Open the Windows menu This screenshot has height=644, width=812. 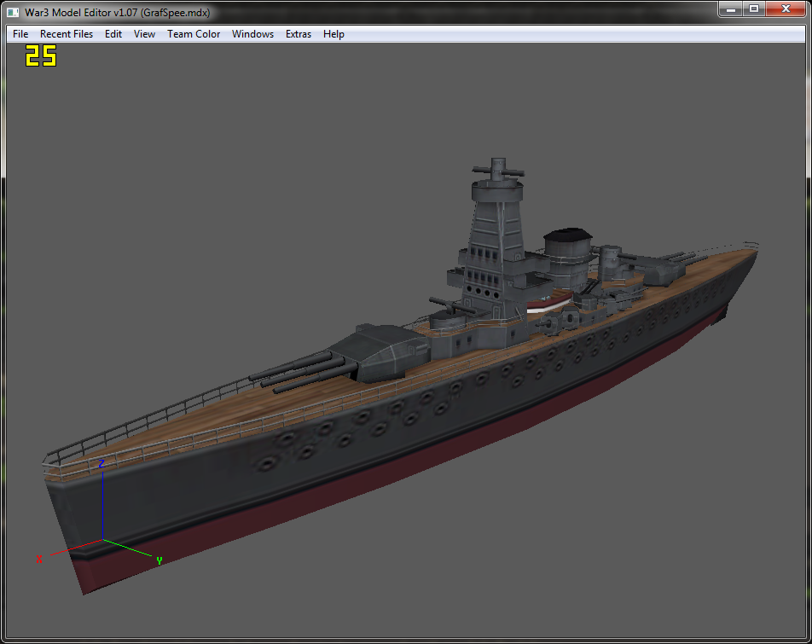[252, 34]
